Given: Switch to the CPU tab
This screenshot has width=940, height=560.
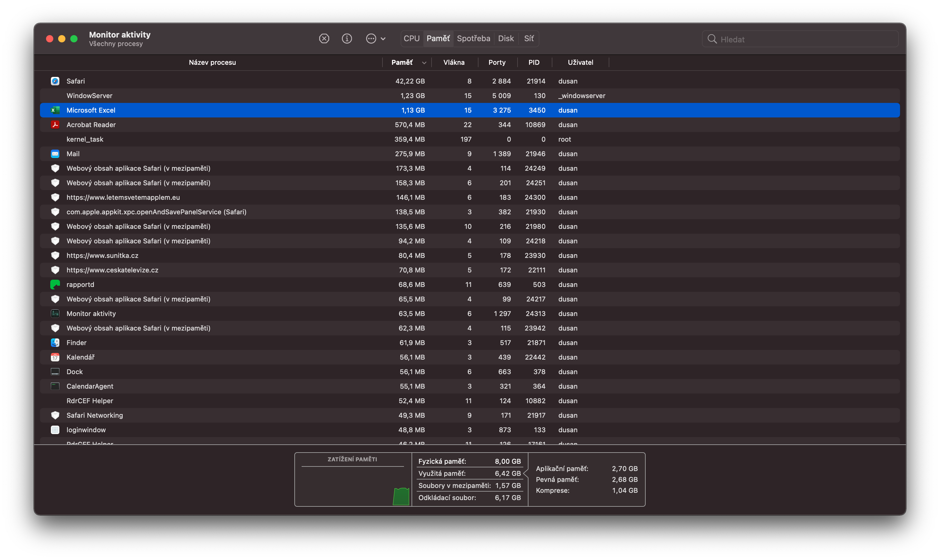Looking at the screenshot, I should coord(412,38).
